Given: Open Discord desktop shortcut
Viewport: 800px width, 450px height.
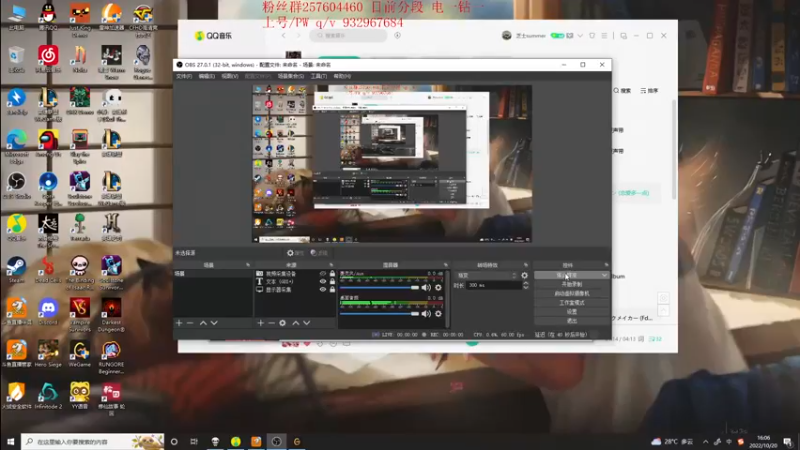Looking at the screenshot, I should pyautogui.click(x=48, y=312).
